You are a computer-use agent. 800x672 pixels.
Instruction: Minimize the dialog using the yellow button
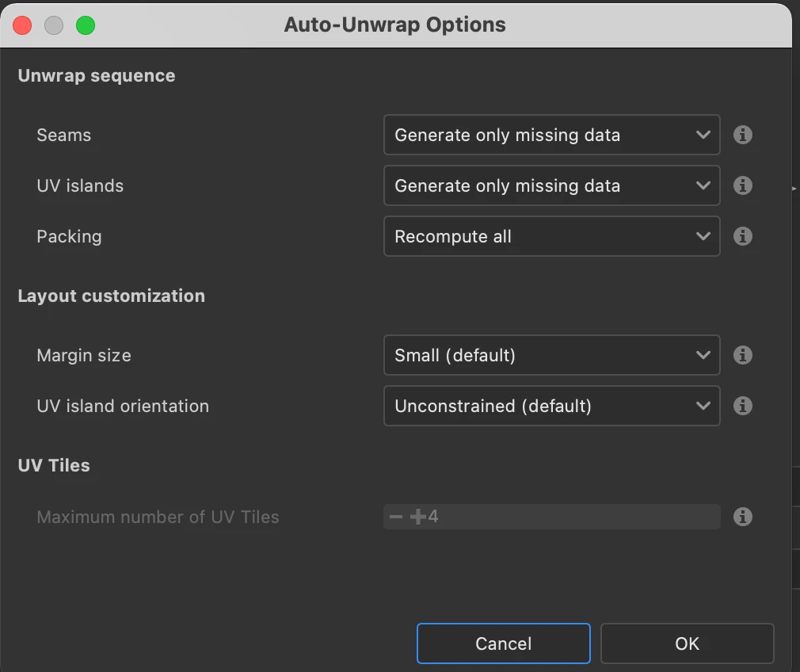tap(54, 25)
